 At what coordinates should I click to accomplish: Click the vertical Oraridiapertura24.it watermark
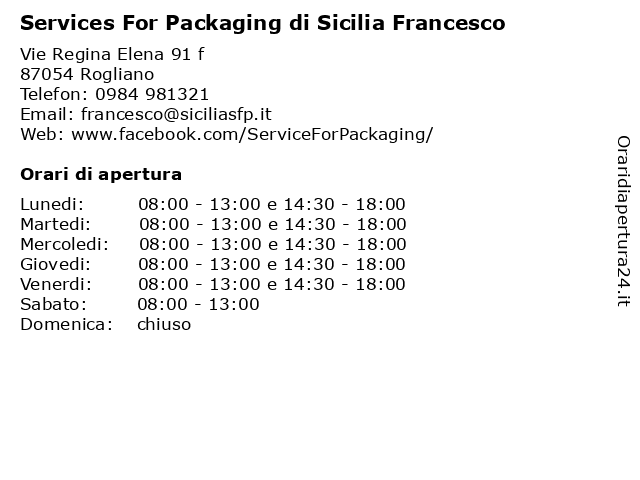coord(623,221)
